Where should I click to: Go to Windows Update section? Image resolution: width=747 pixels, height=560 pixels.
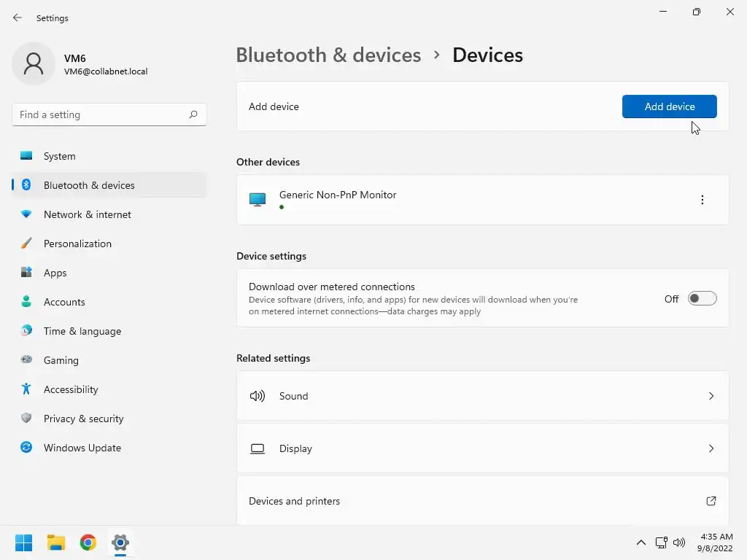(82, 448)
